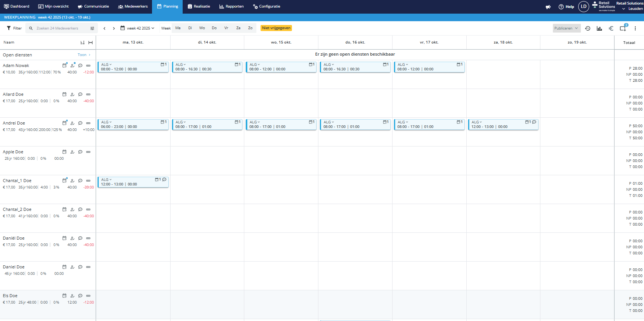
Task: Select the Planning tab
Action: point(168,6)
